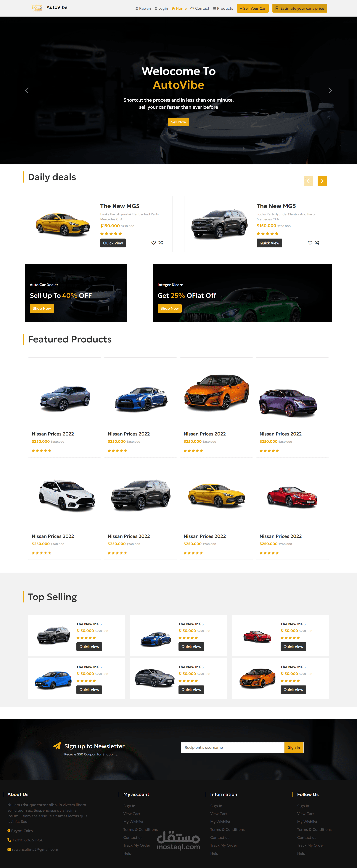
Task: Click the envelope icon next to email address
Action: click(x=9, y=849)
